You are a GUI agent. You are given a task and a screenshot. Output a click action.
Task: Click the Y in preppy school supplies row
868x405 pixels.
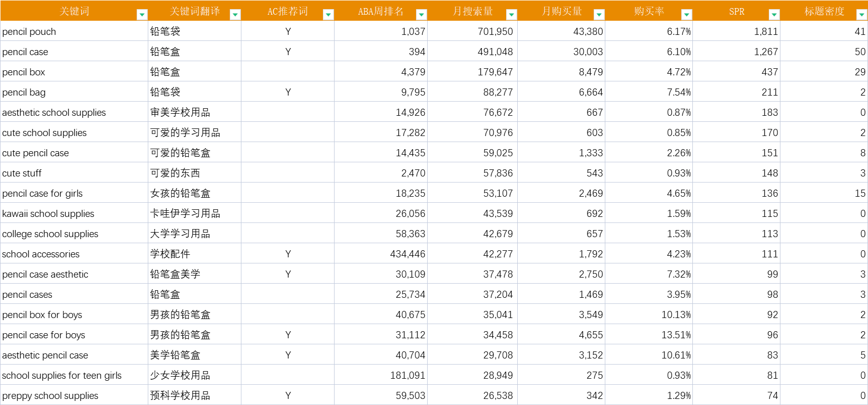[287, 395]
